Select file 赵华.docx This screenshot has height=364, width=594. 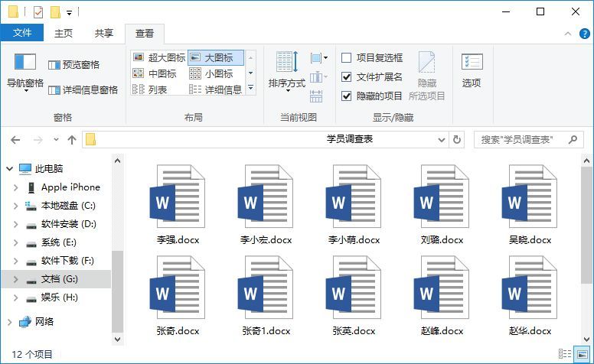[530, 296]
